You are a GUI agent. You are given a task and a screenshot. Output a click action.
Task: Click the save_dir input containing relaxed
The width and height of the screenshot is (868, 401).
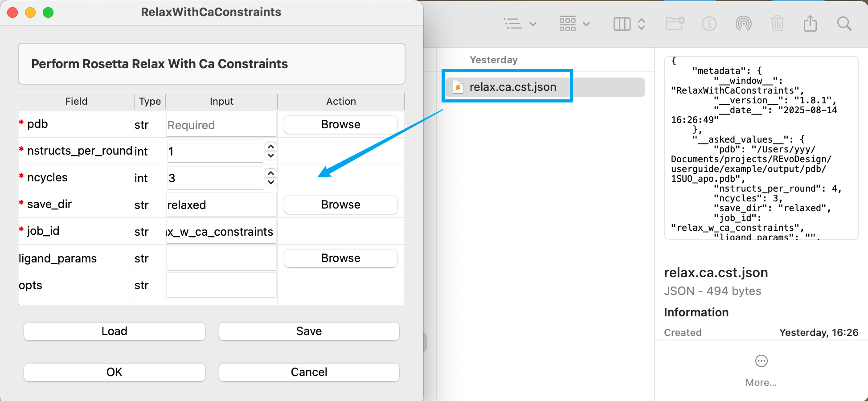click(x=221, y=205)
